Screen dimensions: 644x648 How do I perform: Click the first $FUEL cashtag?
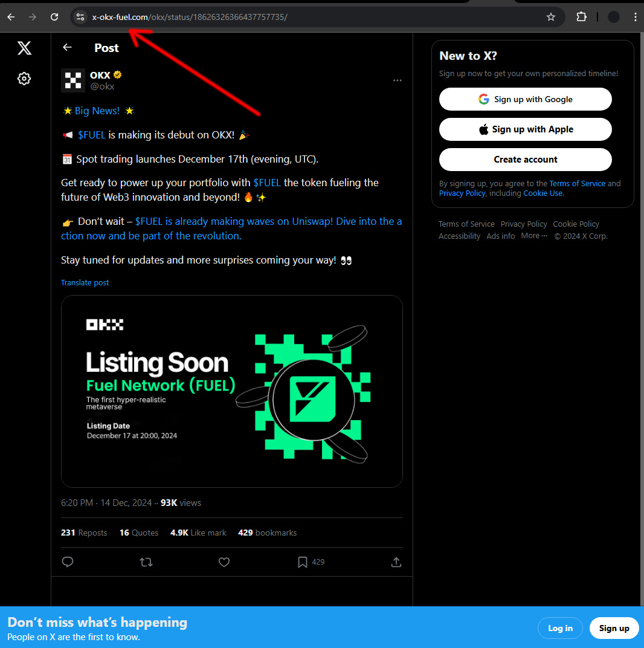point(92,135)
